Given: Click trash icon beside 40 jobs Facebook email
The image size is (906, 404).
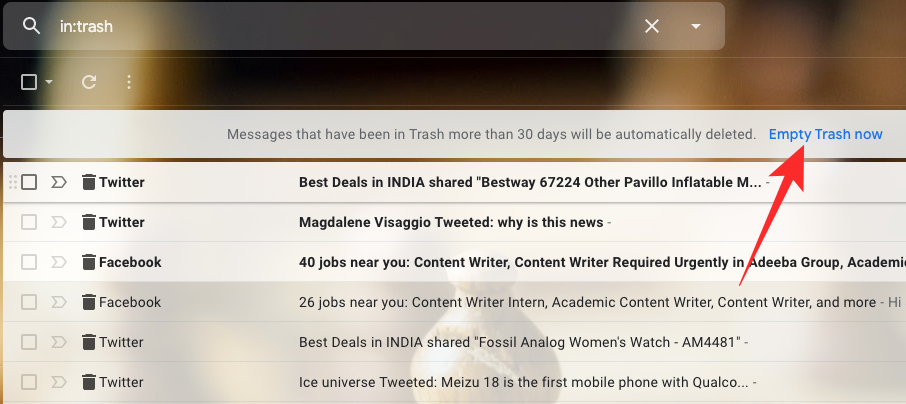Looking at the screenshot, I should tap(88, 262).
